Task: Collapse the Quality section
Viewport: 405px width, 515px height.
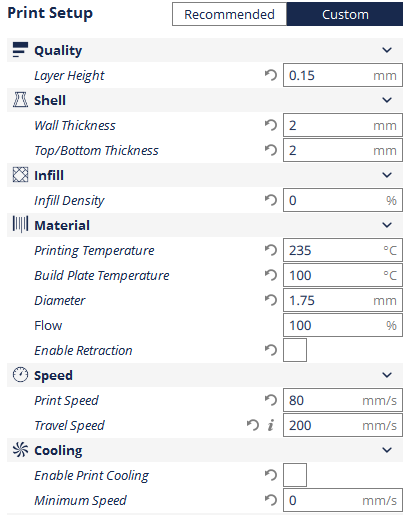Action: (x=387, y=50)
